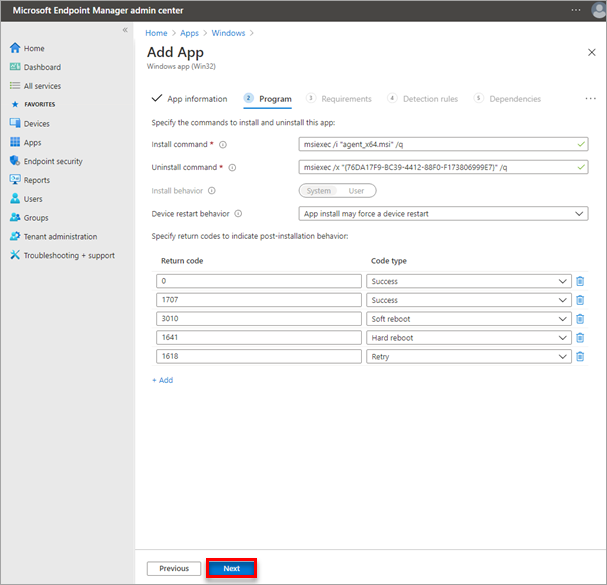Add a new return code row
Viewport: 607px width, 585px height.
(162, 380)
